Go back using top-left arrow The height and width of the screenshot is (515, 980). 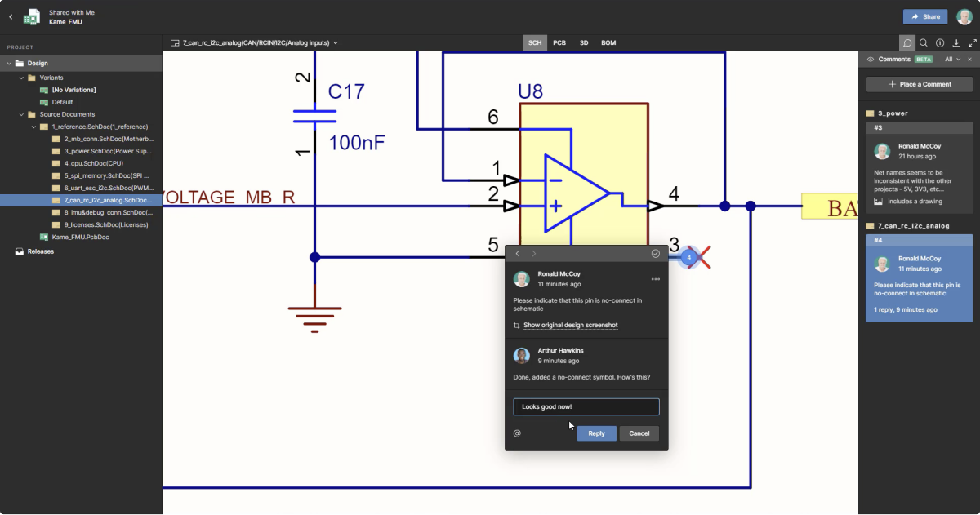(11, 16)
